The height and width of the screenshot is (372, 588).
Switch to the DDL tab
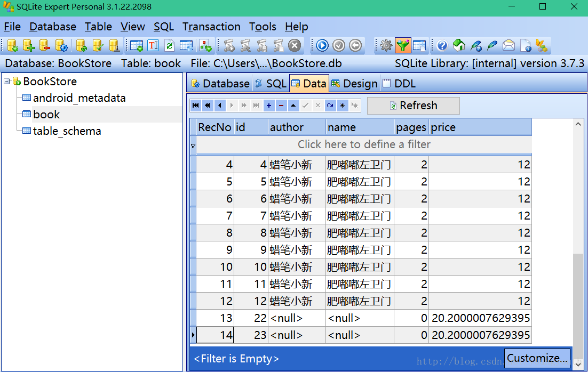tap(399, 84)
